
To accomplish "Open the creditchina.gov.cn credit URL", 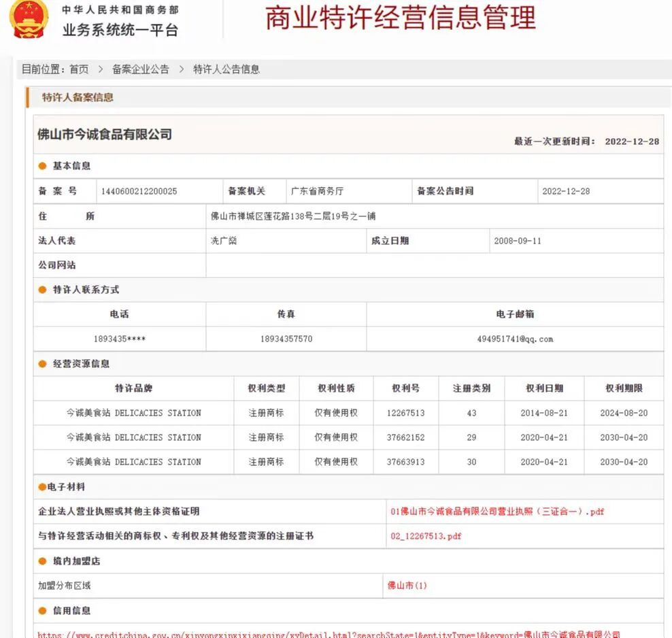I will (x=329, y=635).
